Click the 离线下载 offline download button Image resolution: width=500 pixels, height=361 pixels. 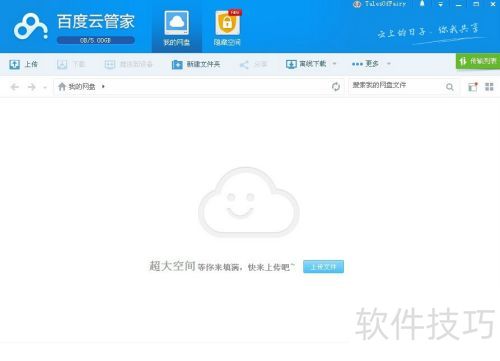[306, 64]
